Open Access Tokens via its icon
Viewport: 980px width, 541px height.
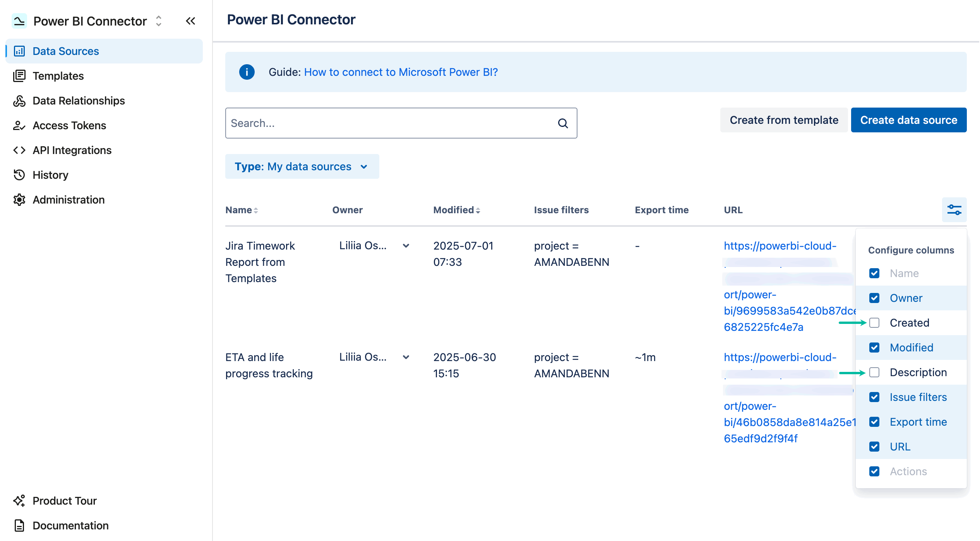tap(19, 125)
